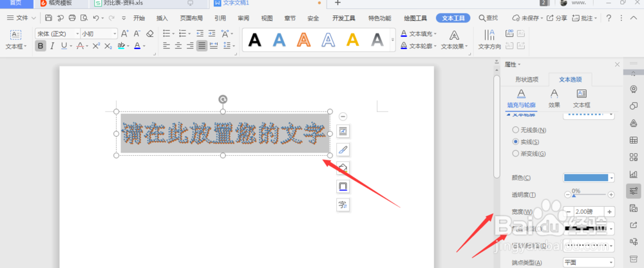Open Print Preview icon
Image resolution: width=644 pixels, height=268 pixels.
[84, 18]
